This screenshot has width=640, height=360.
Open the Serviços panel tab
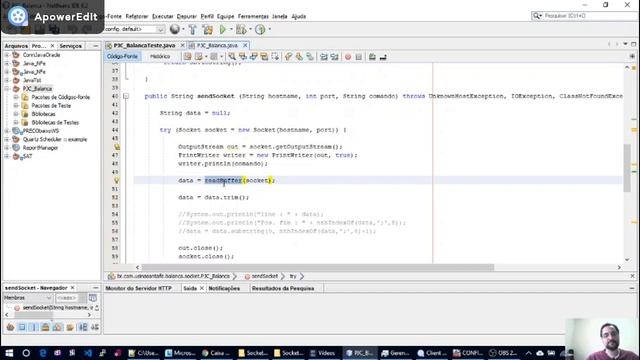[70, 46]
